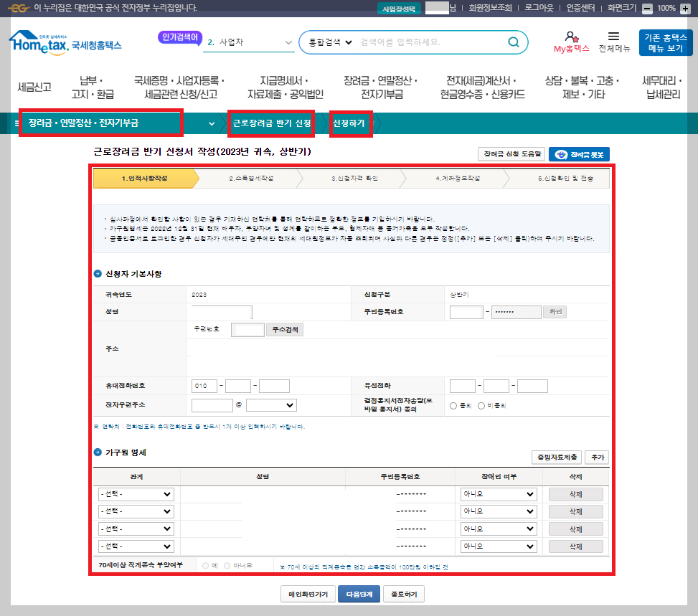Screen dimensions: 698x616
Task: Select 아니오 for 70세이상 직계존속 부양여부
Action: [227, 565]
